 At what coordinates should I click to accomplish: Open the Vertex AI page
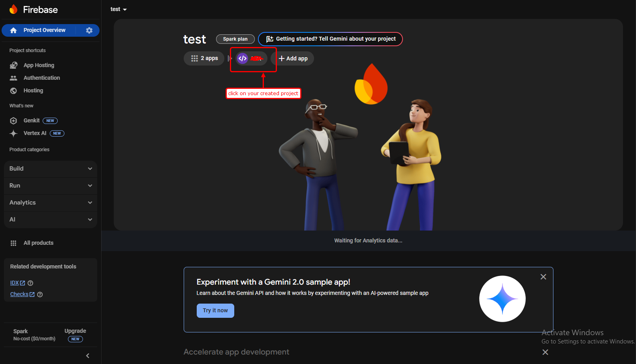(x=35, y=133)
